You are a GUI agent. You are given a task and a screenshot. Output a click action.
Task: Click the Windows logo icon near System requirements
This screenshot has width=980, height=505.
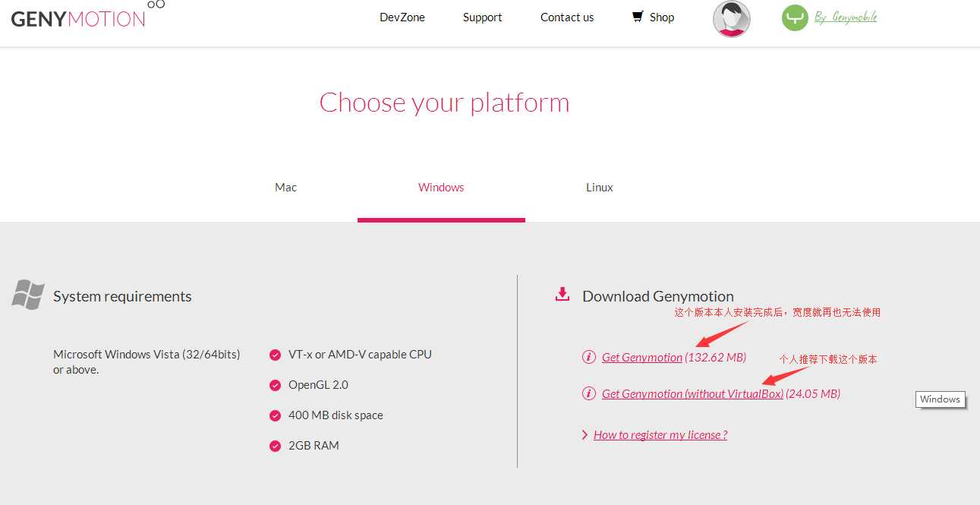pos(28,295)
